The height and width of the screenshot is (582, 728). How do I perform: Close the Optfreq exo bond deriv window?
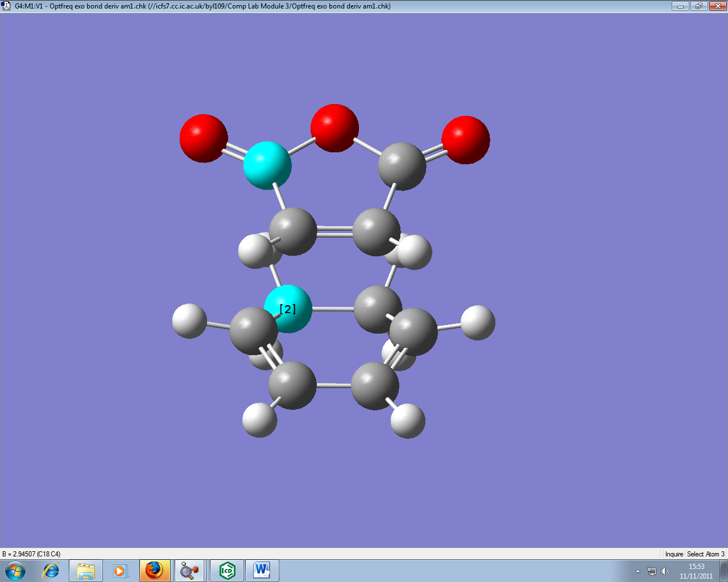[x=717, y=6]
